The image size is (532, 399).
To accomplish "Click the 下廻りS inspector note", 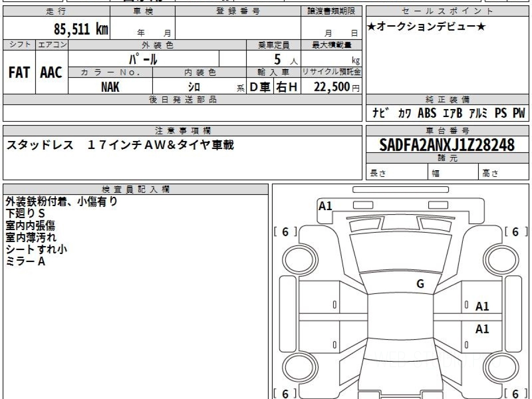I will [26, 214].
